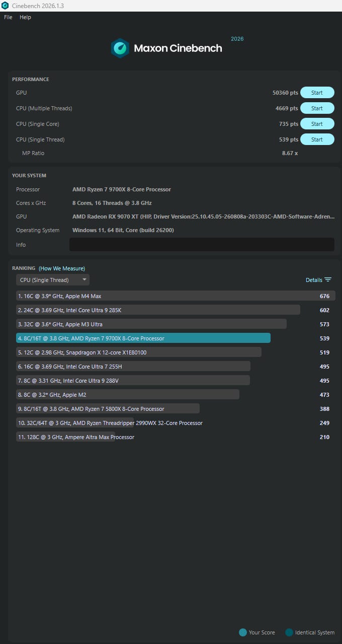This screenshot has height=644, width=342.
Task: Open the Help menu
Action: [x=25, y=17]
